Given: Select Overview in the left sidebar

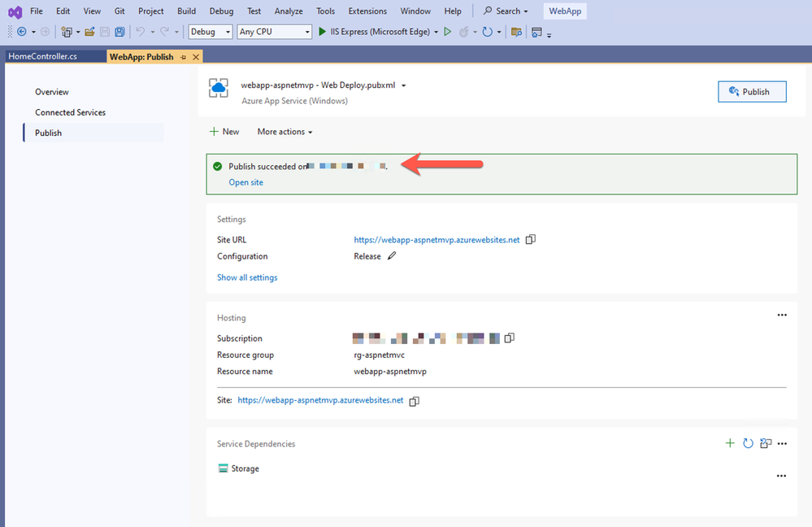Looking at the screenshot, I should tap(52, 92).
